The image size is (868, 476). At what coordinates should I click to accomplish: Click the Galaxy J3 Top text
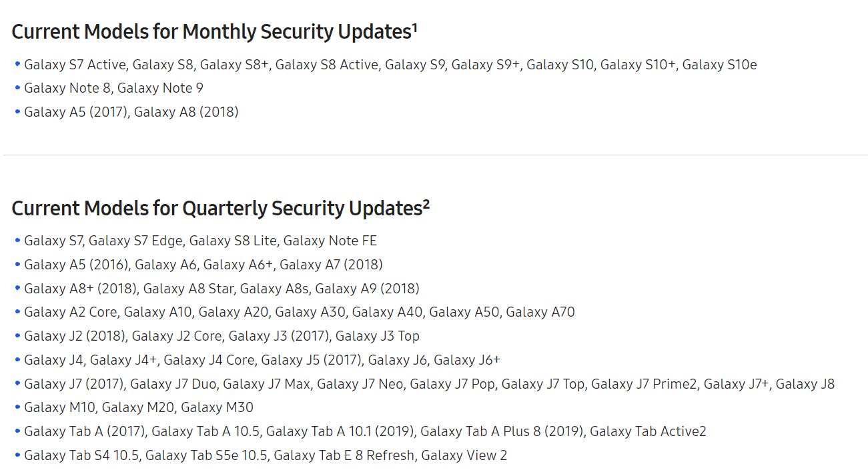[x=378, y=336]
